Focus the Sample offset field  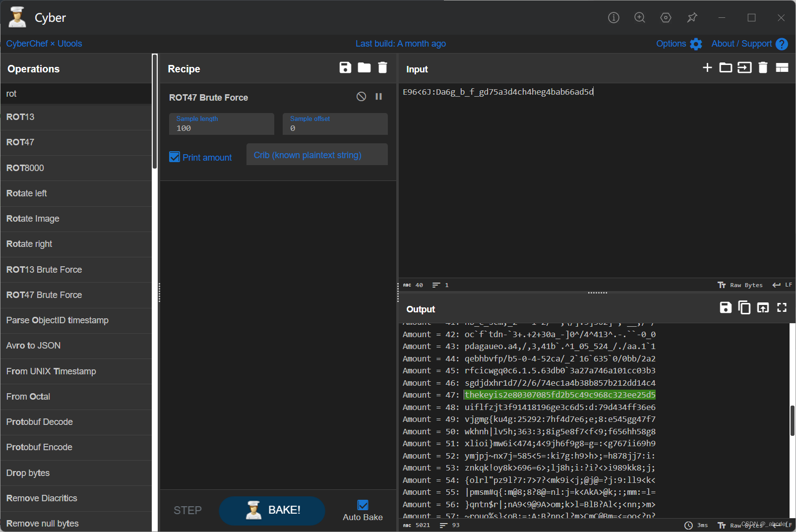click(x=335, y=124)
